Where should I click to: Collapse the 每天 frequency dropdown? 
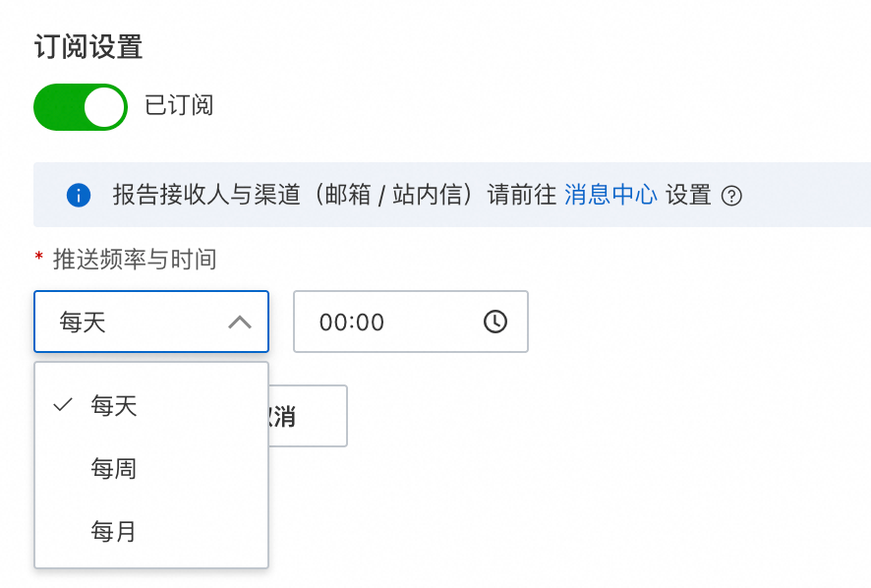coord(150,322)
